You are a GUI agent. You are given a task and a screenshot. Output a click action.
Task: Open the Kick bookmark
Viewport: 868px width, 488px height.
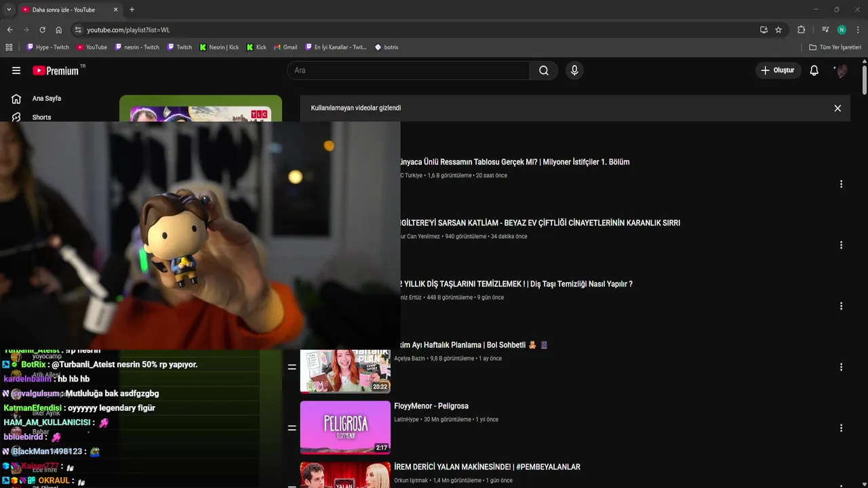pos(256,47)
